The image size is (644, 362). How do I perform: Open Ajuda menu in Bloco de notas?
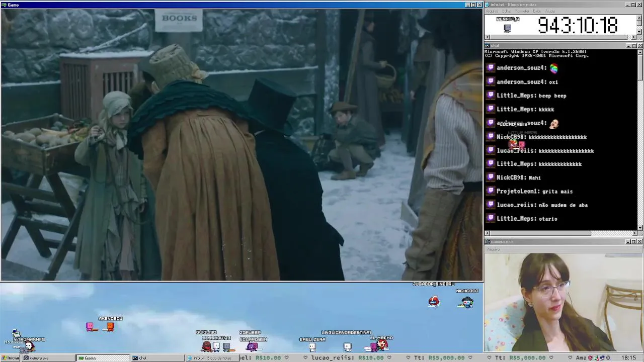coord(550,11)
